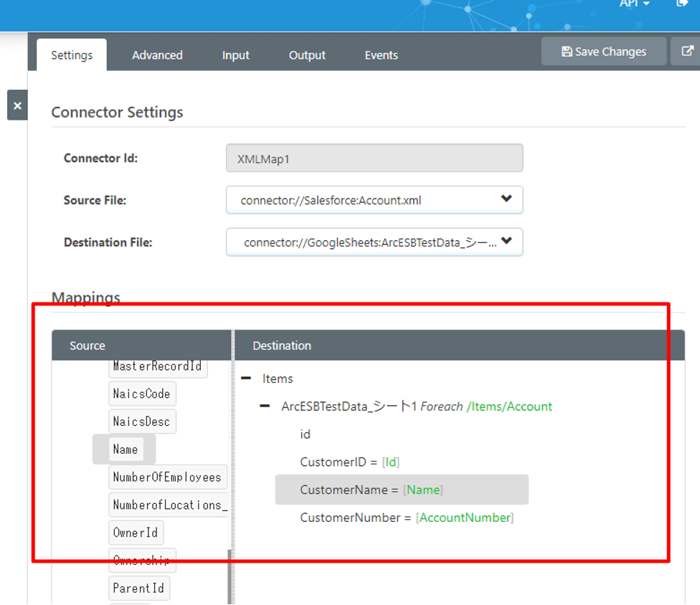Open the Input tab
700x605 pixels.
point(236,55)
